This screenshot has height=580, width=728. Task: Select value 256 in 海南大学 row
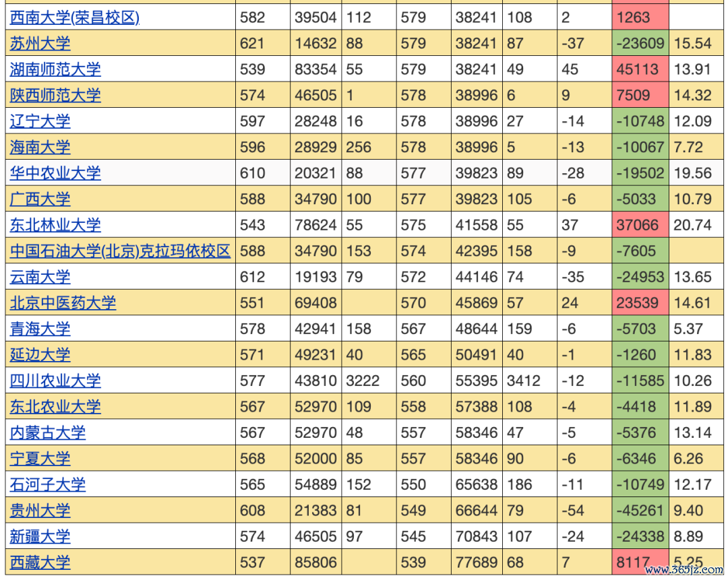tap(359, 148)
